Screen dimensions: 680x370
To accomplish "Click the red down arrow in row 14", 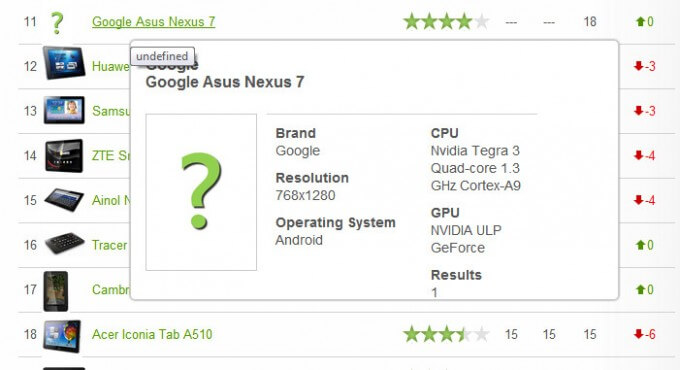I will point(638,155).
